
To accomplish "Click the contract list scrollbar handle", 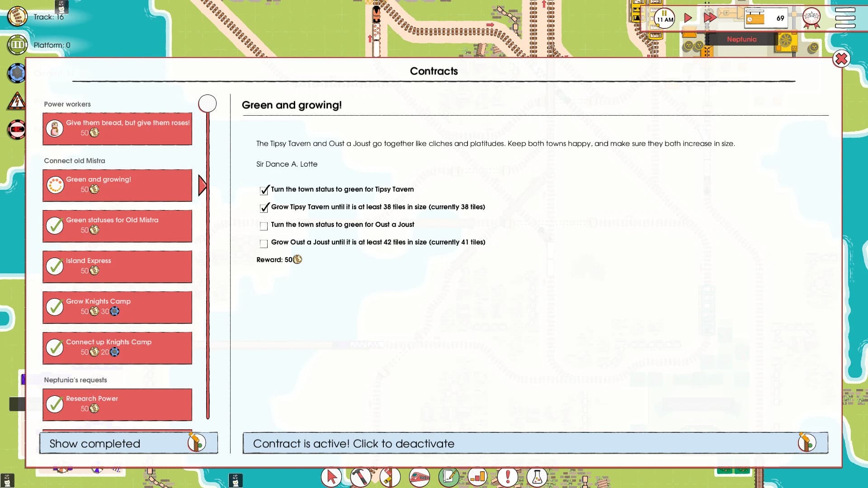I will 208,103.
